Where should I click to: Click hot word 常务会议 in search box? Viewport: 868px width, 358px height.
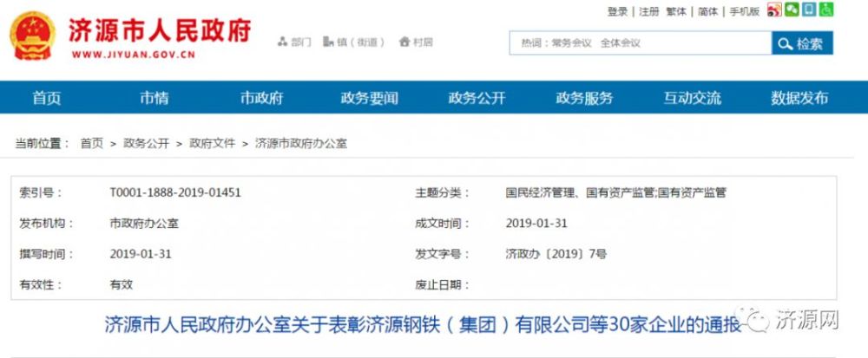pos(571,43)
